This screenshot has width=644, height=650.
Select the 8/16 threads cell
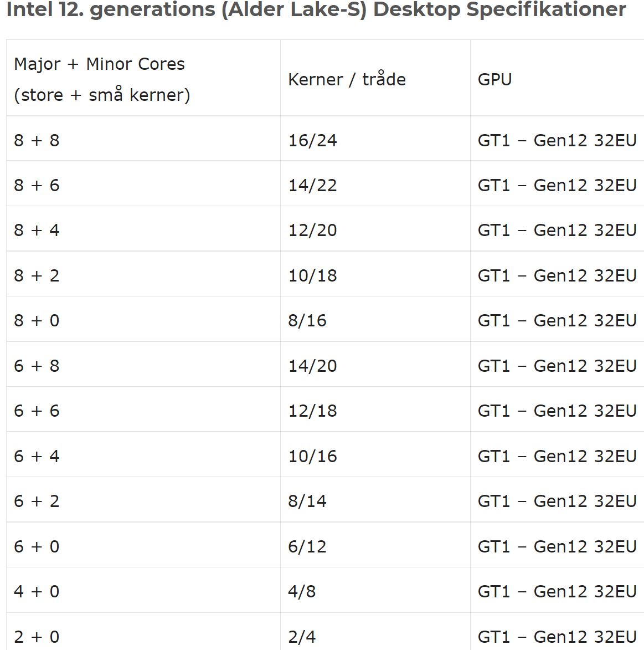pyautogui.click(x=375, y=319)
